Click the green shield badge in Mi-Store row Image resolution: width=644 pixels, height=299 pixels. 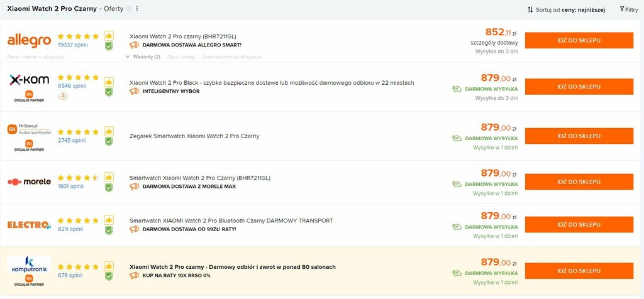109,141
